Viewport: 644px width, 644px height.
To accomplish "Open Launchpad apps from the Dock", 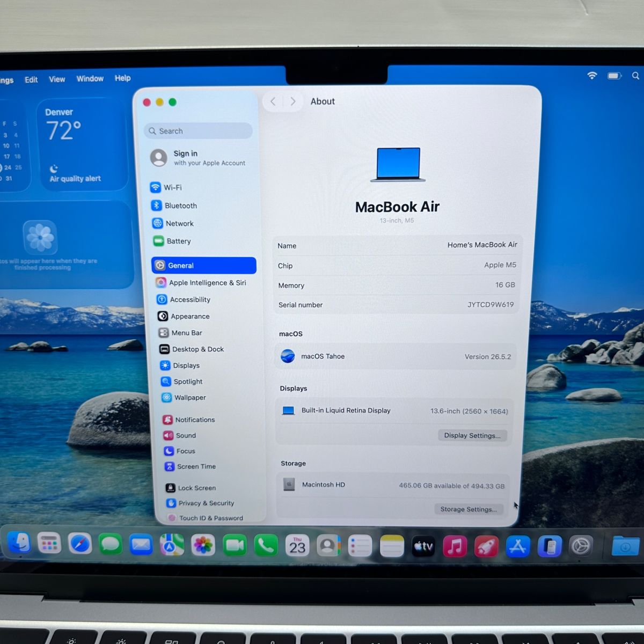I will (49, 544).
